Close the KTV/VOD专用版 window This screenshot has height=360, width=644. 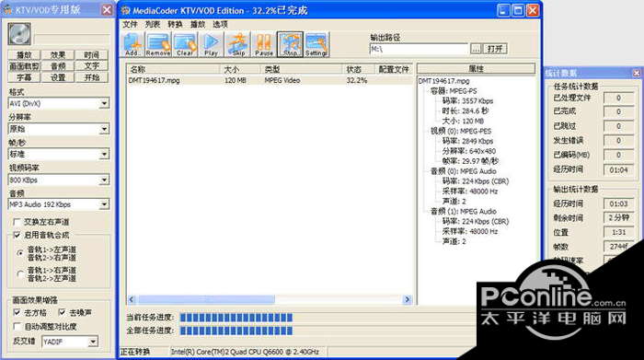[x=107, y=10]
